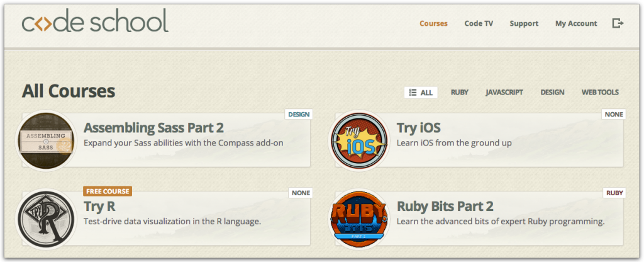Select the ALL courses filter
Screen dimensions: 644x262
point(421,93)
